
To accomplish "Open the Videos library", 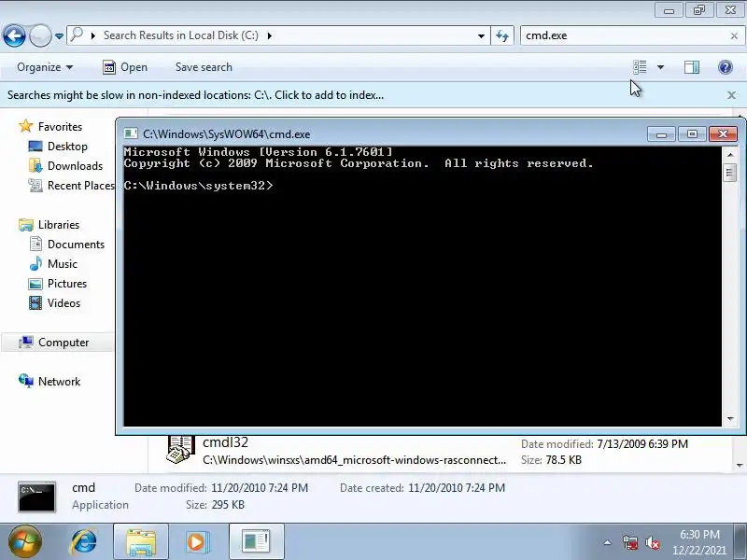I will (63, 302).
